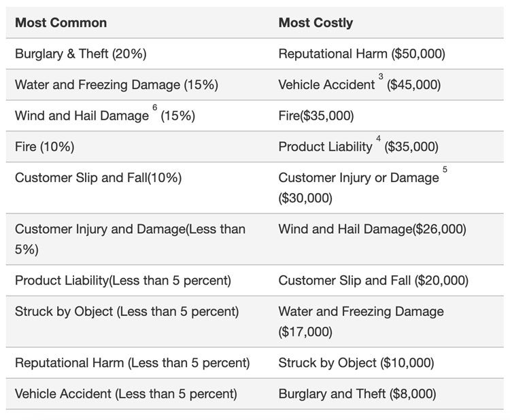Select Struck by Object (Less than 5 percent)
This screenshot has height=420, width=510.
(126, 311)
